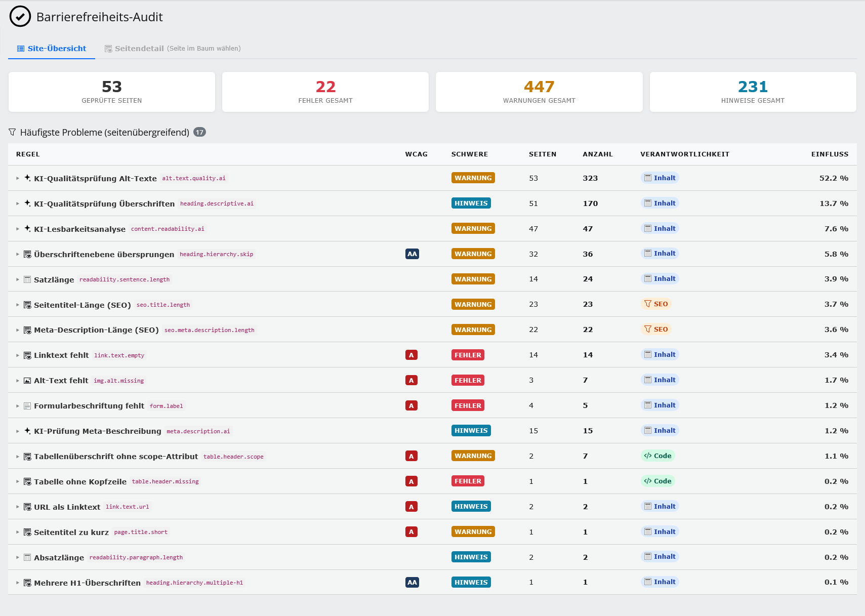This screenshot has width=865, height=616.
Task: Click the Code badge for Tabellenüberschrift ohne scope-Attribut
Action: [x=657, y=456]
